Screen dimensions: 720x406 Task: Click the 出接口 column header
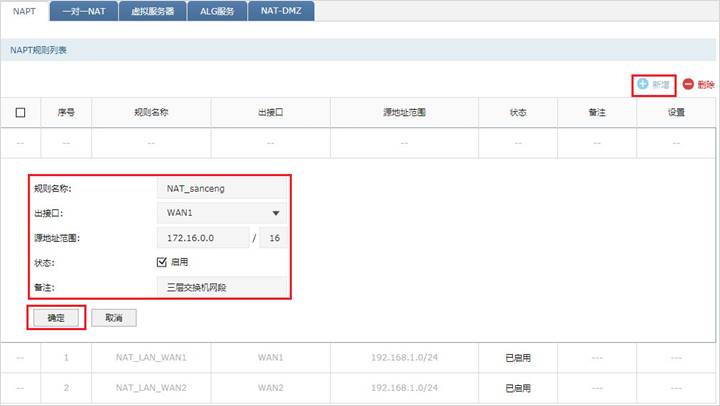point(270,113)
